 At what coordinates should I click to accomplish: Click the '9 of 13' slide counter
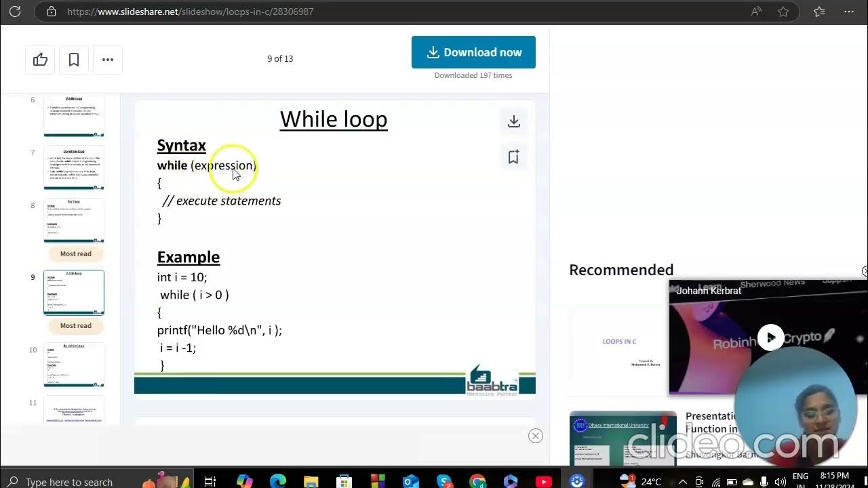coord(280,59)
